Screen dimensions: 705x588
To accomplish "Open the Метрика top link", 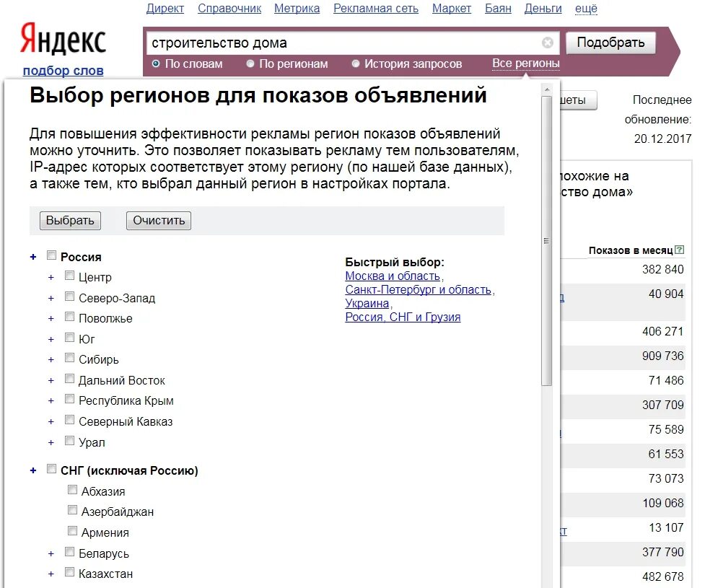I will (x=297, y=9).
